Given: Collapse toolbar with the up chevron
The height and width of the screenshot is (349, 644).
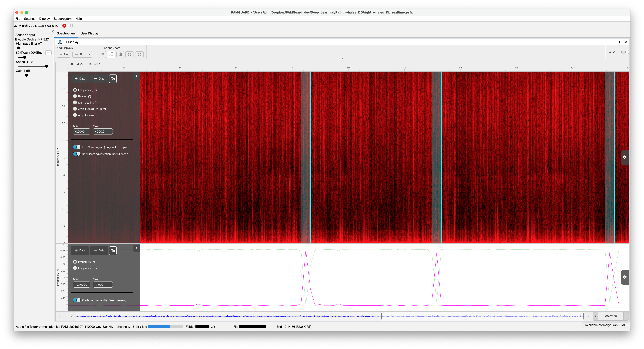Looking at the screenshot, I should click(x=342, y=59).
